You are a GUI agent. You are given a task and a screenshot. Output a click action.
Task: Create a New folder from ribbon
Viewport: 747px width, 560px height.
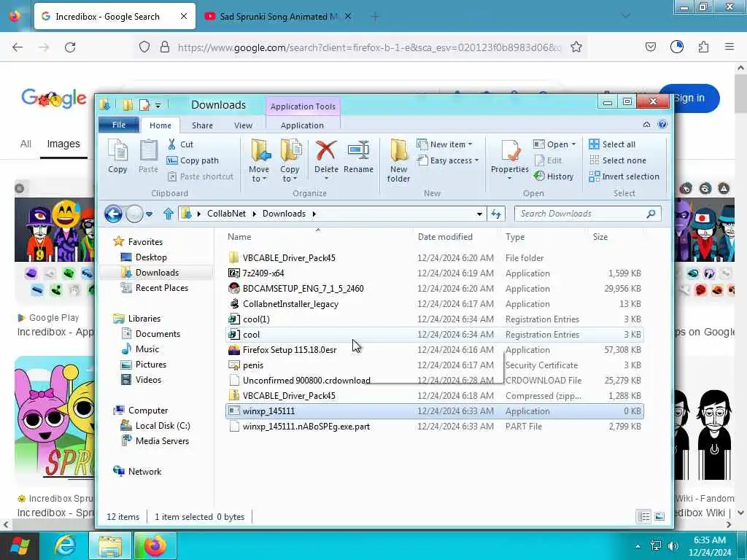tap(399, 161)
